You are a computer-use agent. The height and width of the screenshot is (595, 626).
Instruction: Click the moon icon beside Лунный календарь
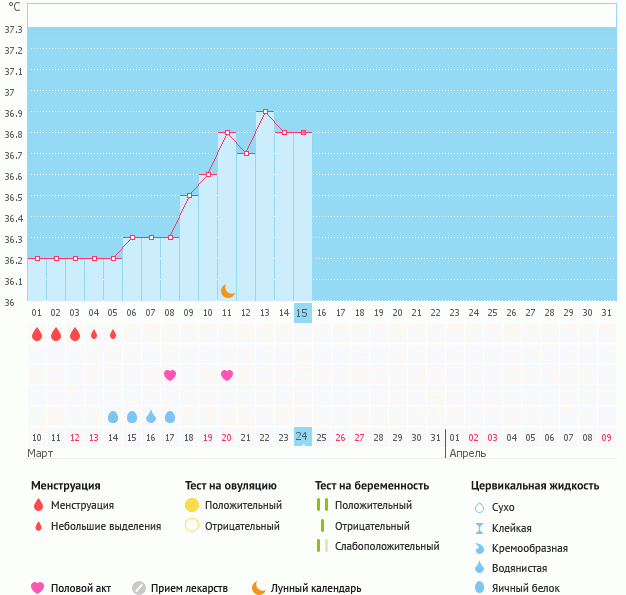(259, 588)
